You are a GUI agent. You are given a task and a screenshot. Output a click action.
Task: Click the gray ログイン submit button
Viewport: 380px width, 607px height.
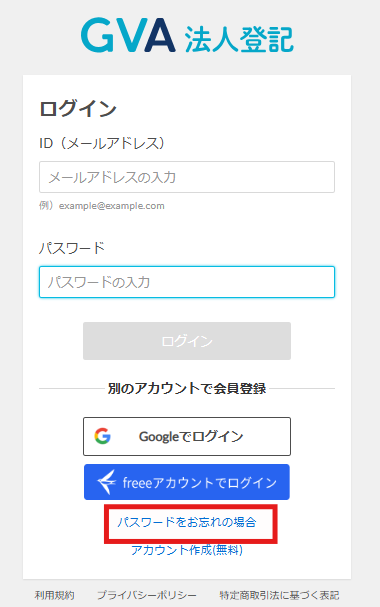187,341
